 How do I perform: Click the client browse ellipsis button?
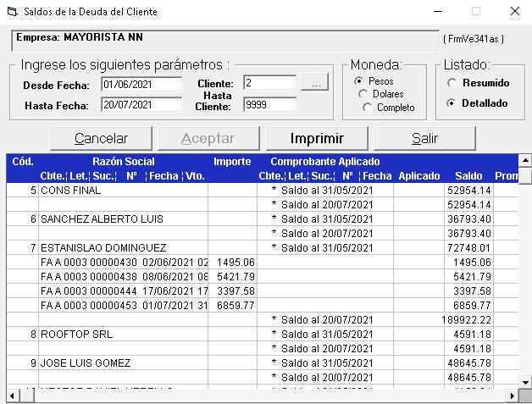pyautogui.click(x=314, y=83)
